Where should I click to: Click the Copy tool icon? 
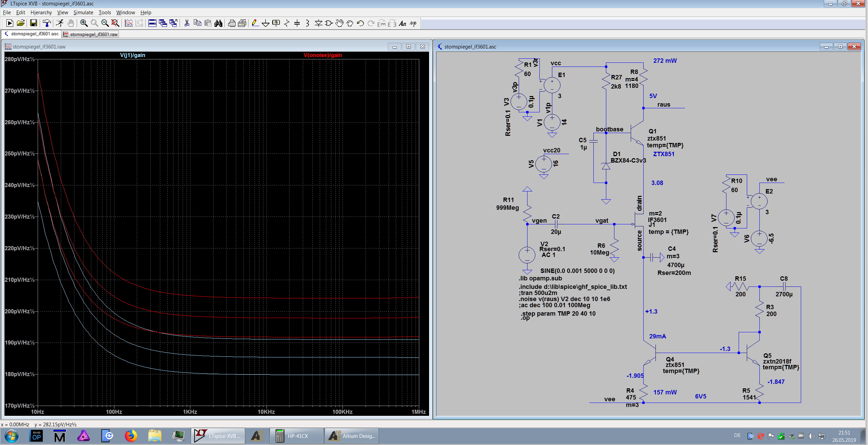(197, 23)
